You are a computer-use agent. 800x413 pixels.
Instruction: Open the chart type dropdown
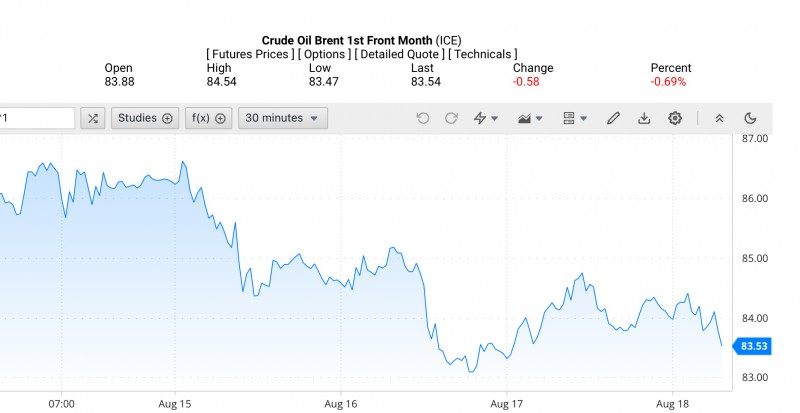pyautogui.click(x=530, y=118)
